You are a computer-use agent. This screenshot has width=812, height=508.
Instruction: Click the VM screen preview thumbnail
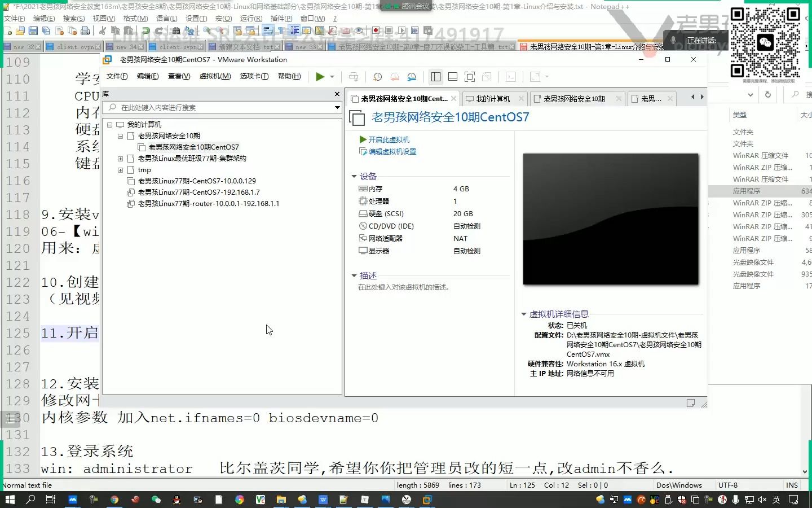point(611,219)
